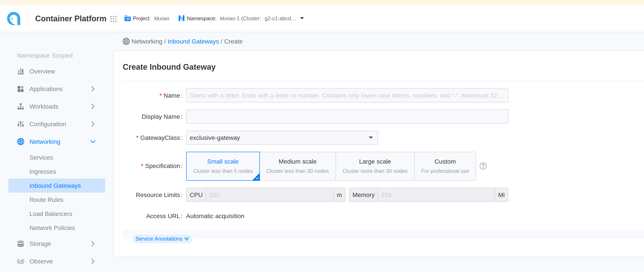644x272 pixels.
Task: Expand the Service Annotations section
Action: click(x=162, y=239)
